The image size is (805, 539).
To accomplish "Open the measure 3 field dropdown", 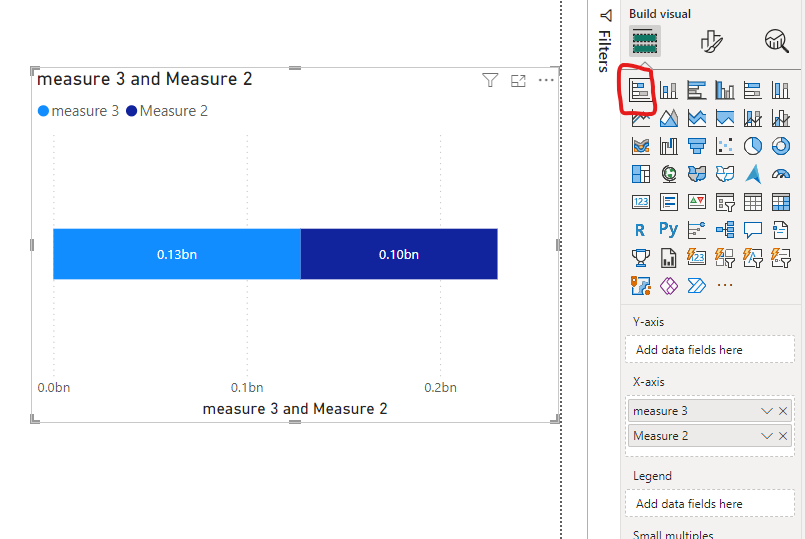I will click(766, 411).
